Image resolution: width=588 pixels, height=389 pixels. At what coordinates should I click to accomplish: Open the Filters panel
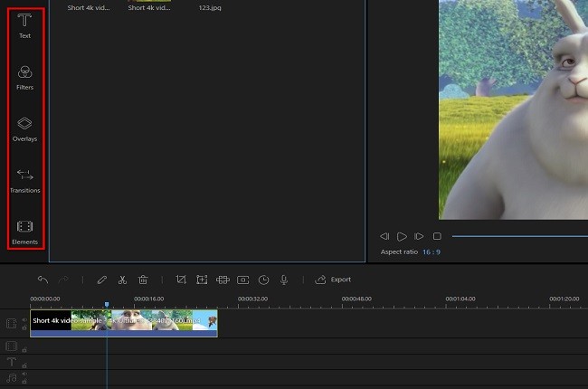click(24, 78)
